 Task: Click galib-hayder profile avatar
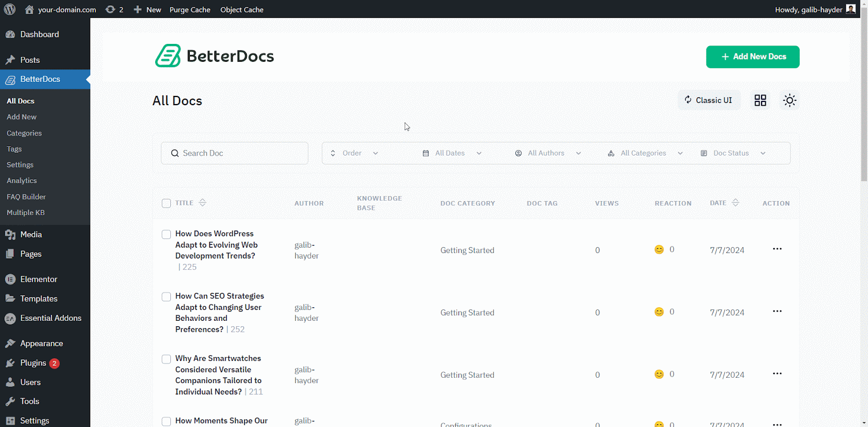(851, 9)
